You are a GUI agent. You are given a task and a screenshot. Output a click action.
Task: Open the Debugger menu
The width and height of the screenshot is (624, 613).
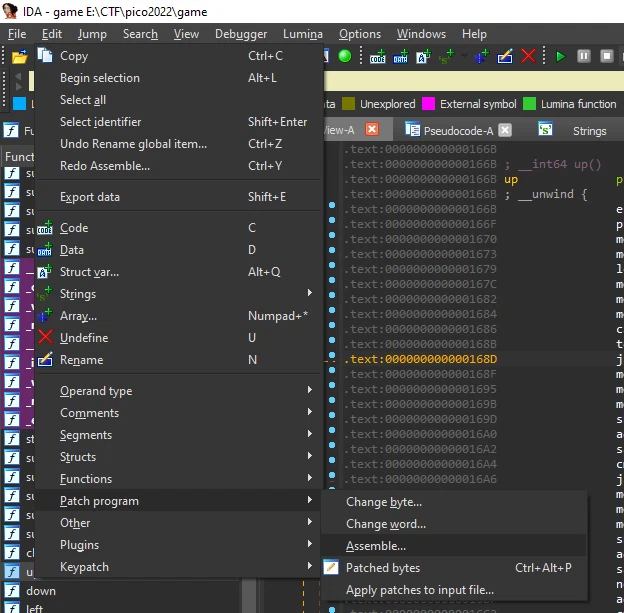241,34
